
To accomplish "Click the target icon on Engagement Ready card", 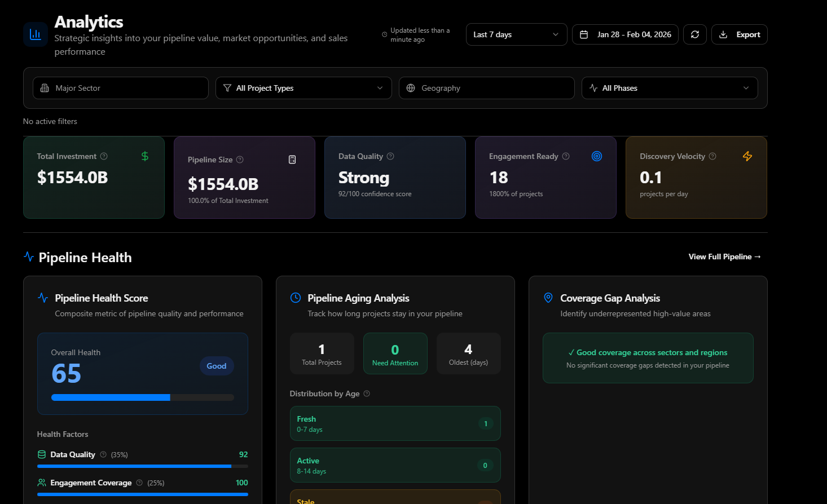I will (x=597, y=156).
